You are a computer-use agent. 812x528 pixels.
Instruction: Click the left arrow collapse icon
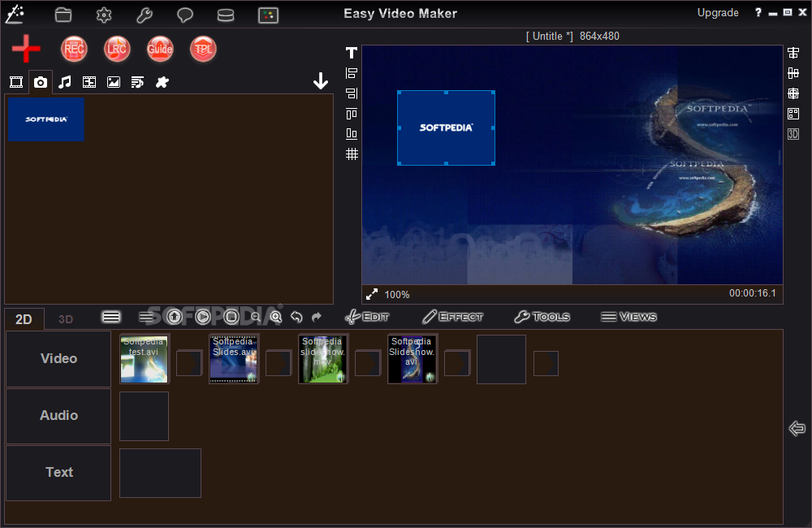pos(797,428)
